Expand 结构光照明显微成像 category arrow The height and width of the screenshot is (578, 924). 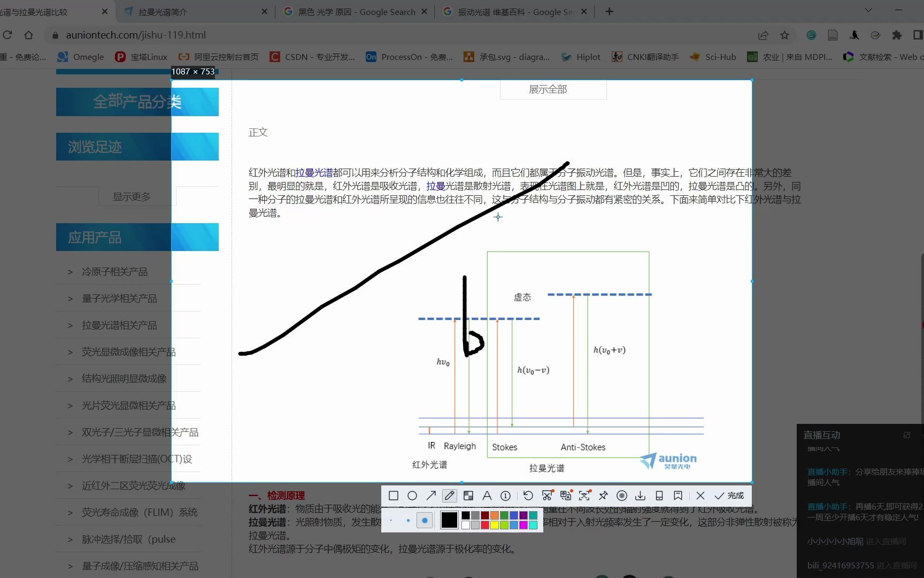[x=70, y=379]
